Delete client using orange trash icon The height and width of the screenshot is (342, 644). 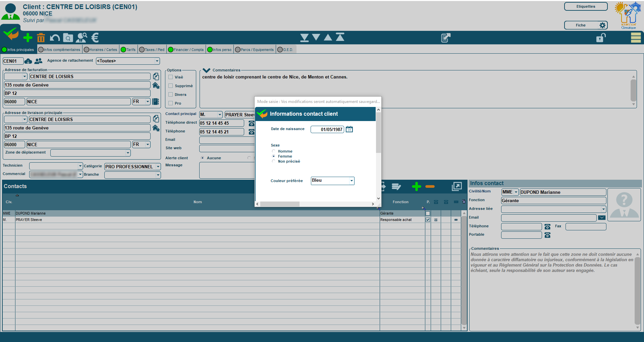click(x=41, y=38)
